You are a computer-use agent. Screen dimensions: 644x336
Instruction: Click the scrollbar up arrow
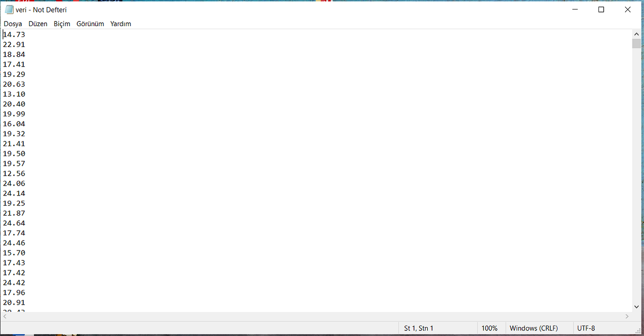(637, 34)
